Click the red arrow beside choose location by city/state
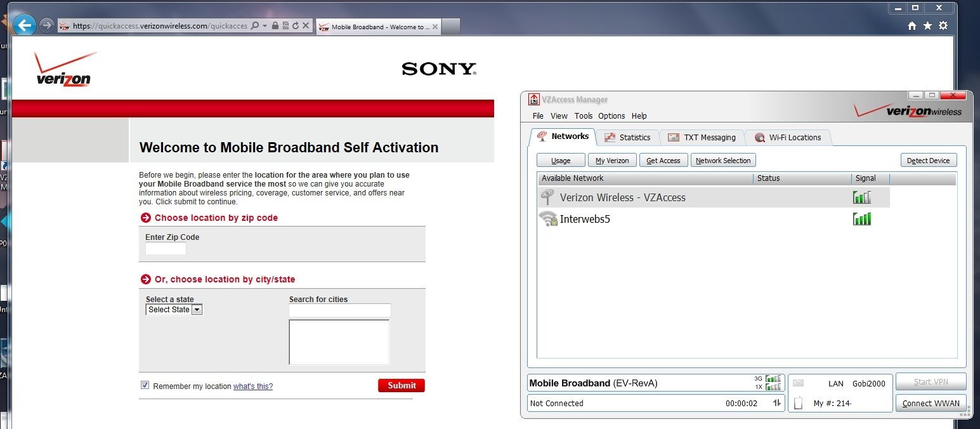Screen dimensions: 980x429 (145, 279)
